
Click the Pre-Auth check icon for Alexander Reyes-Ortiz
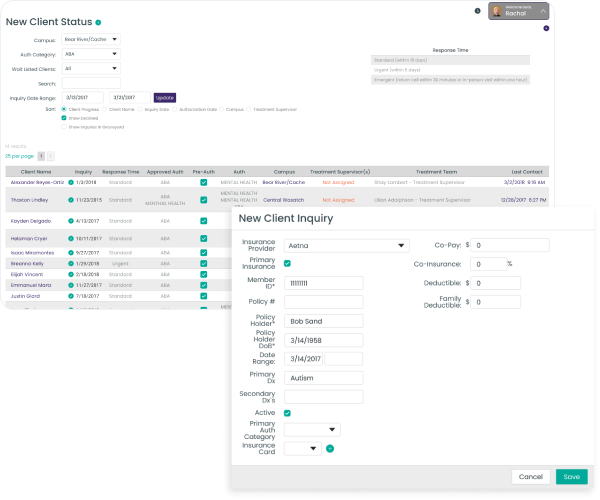[x=203, y=183]
